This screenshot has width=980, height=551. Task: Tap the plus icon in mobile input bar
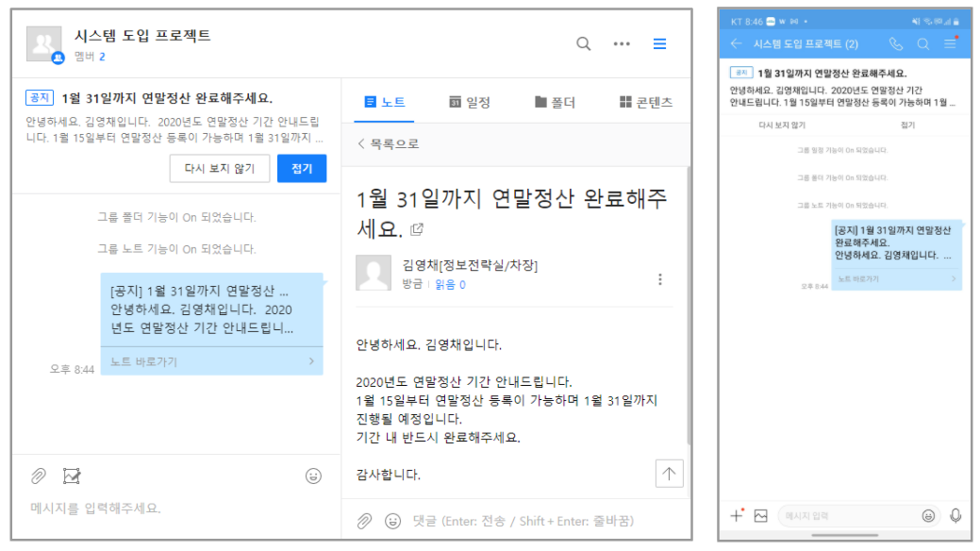click(737, 515)
